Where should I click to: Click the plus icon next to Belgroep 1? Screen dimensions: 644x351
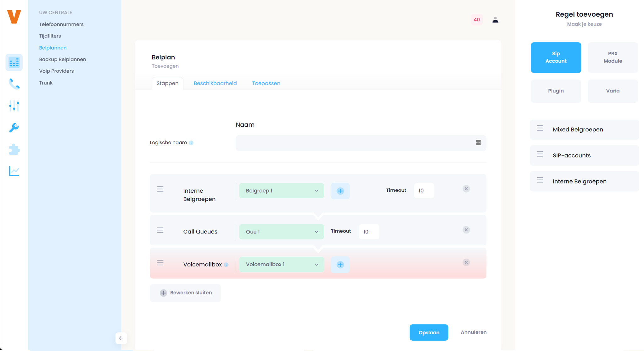(340, 191)
